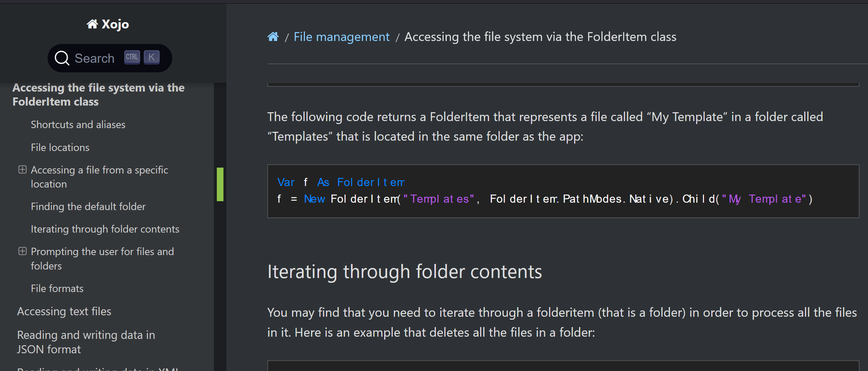Select Finding the default folder entry
Screen dimensions: 868x371
point(88,206)
